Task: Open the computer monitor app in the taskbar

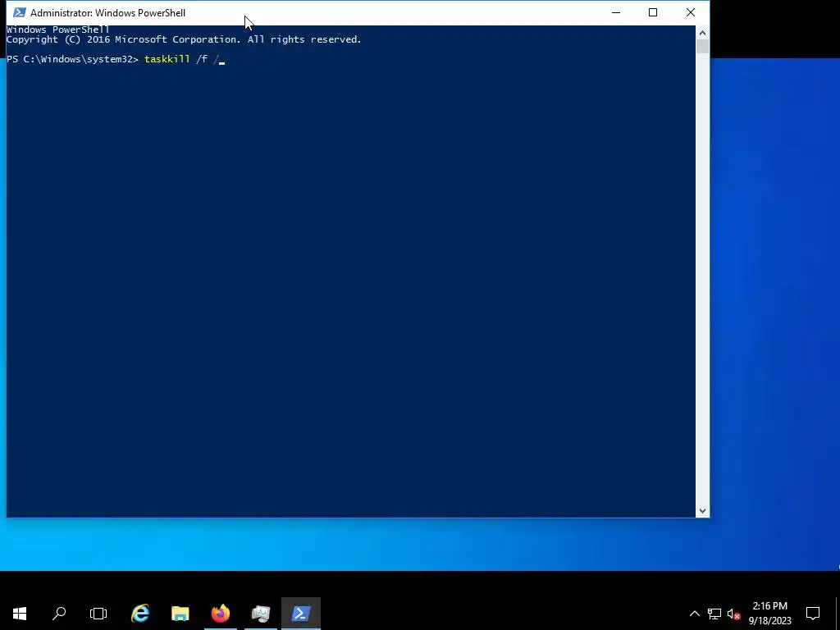Action: click(261, 614)
